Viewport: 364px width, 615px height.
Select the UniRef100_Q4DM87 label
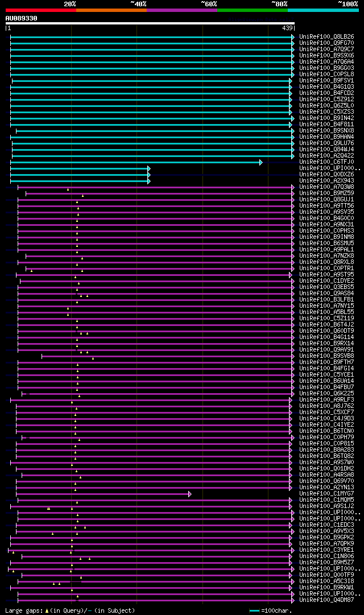click(x=326, y=600)
